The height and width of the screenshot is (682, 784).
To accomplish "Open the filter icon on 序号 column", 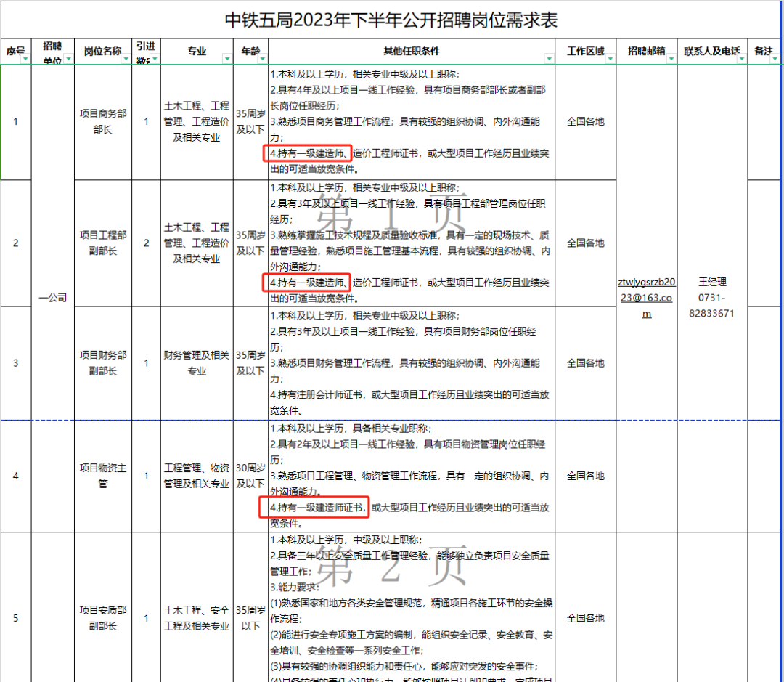I will [24, 58].
